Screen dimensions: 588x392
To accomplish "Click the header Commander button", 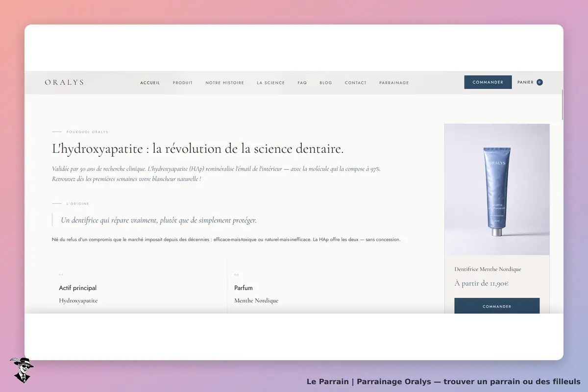I will pos(488,82).
